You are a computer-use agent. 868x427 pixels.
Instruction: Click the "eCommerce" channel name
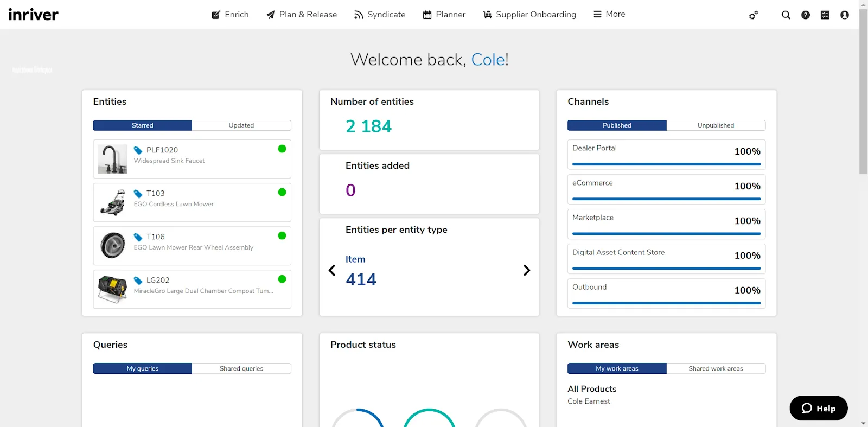point(592,183)
